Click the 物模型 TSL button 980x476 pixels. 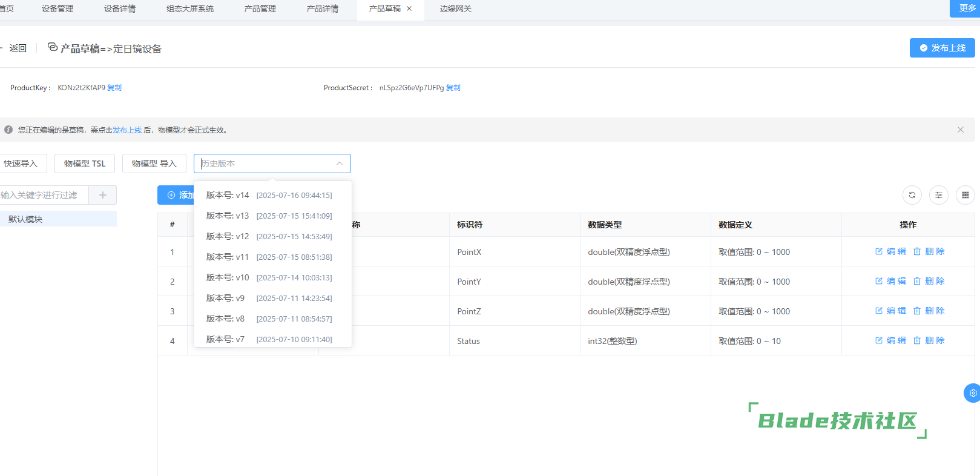pyautogui.click(x=85, y=164)
